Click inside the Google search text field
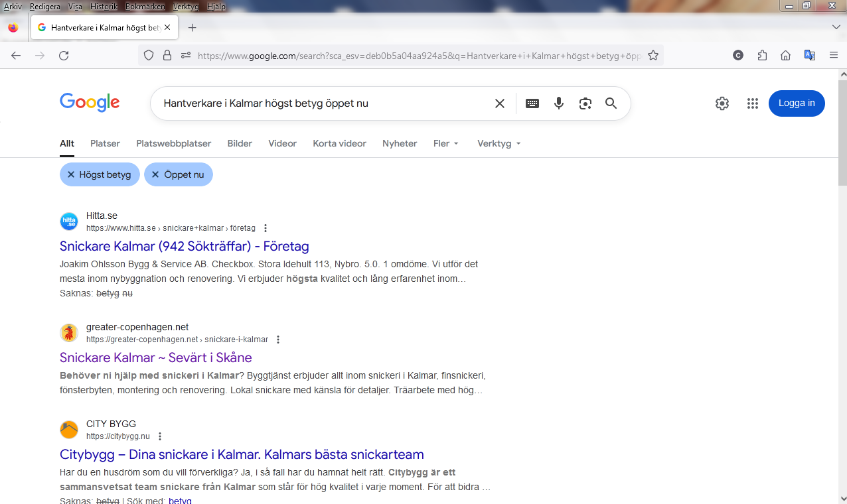The height and width of the screenshot is (504, 847). (x=319, y=103)
